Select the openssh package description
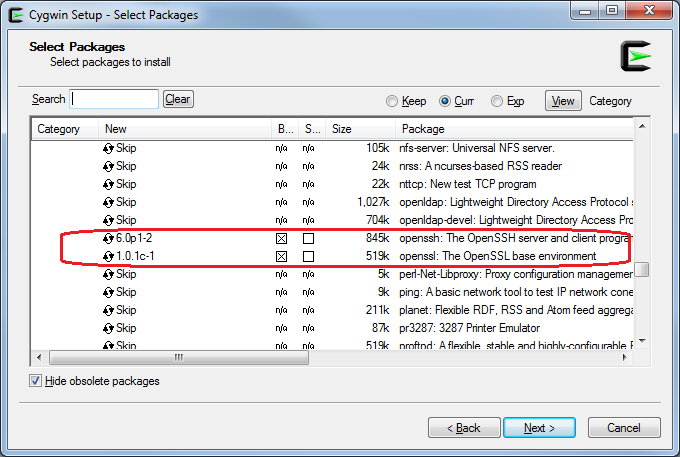This screenshot has width=680, height=457. coord(516,238)
